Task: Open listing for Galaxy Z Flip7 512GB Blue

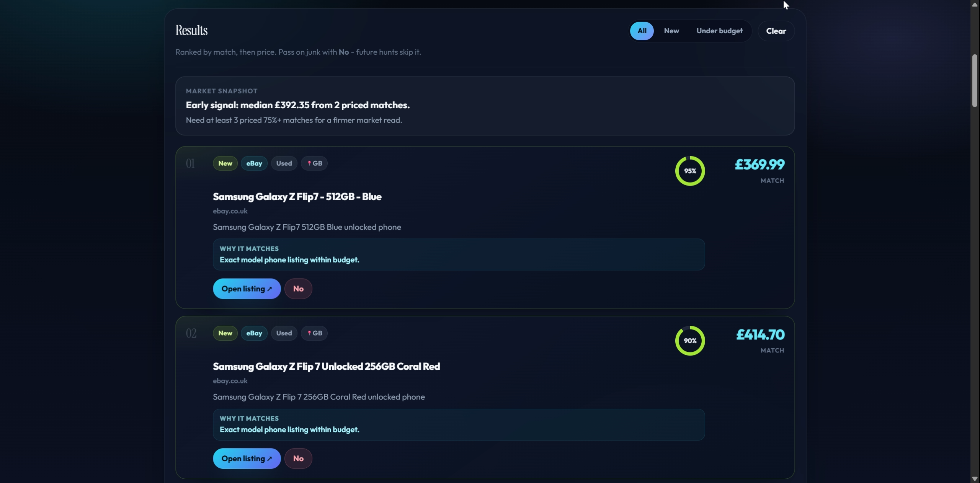Action: (247, 289)
